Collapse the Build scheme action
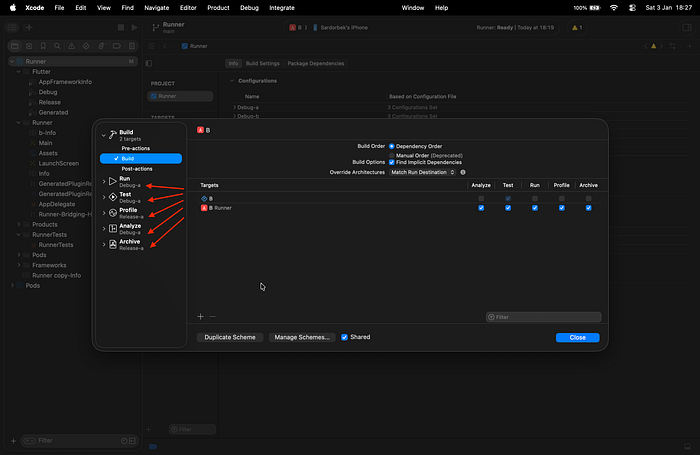Screen dimensions: 700x455 click(x=104, y=135)
